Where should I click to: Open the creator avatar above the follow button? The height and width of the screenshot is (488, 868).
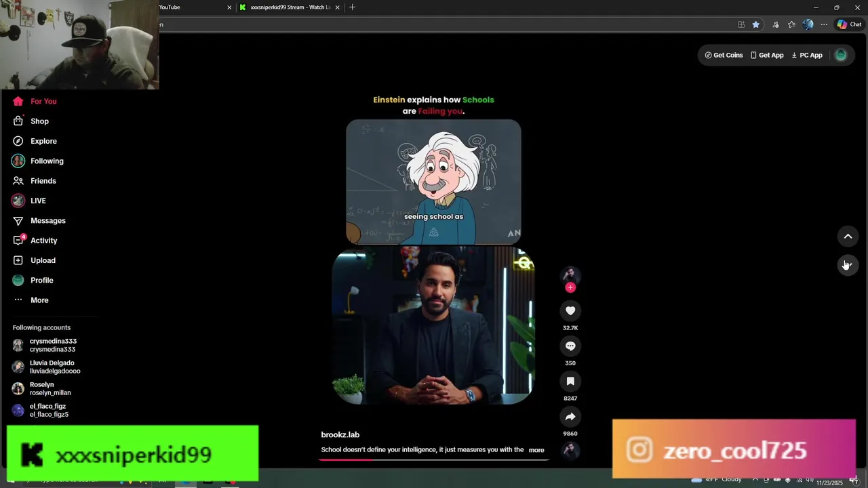[x=570, y=274]
